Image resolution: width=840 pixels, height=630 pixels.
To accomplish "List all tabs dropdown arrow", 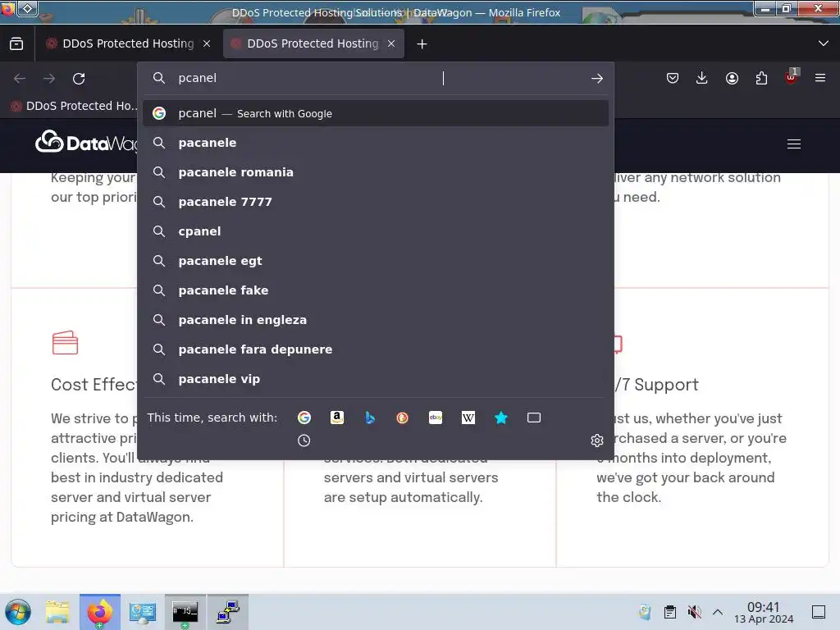I will pyautogui.click(x=824, y=43).
